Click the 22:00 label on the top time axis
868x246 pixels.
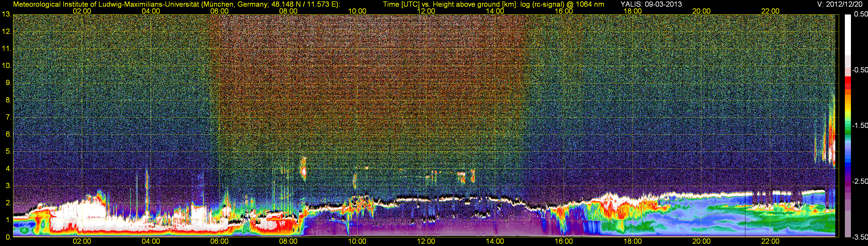pos(770,11)
